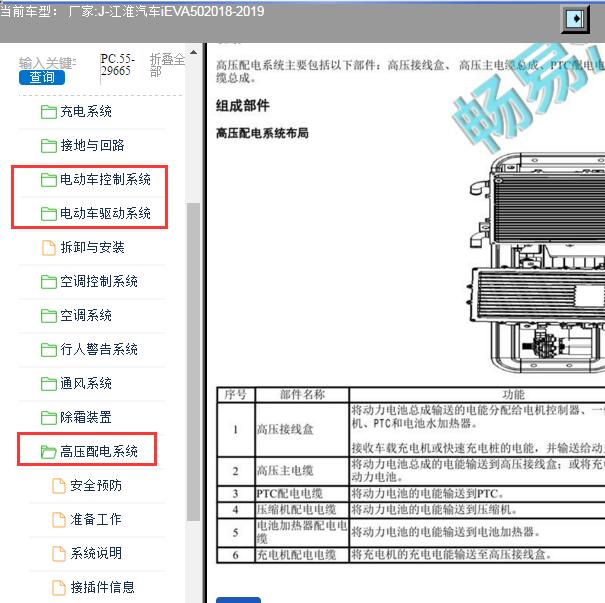The width and height of the screenshot is (605, 603).
Task: Click the 高压配电系统布局 subheading
Action: point(262,133)
